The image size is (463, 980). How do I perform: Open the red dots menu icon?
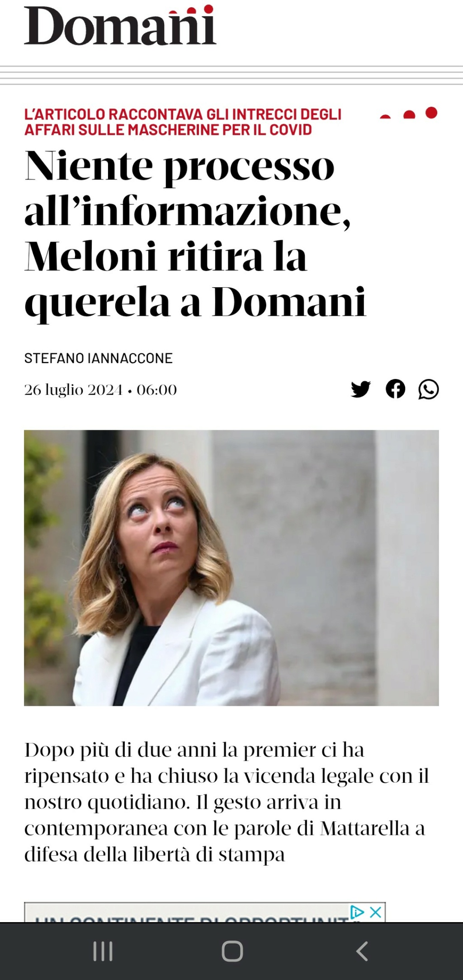[409, 113]
